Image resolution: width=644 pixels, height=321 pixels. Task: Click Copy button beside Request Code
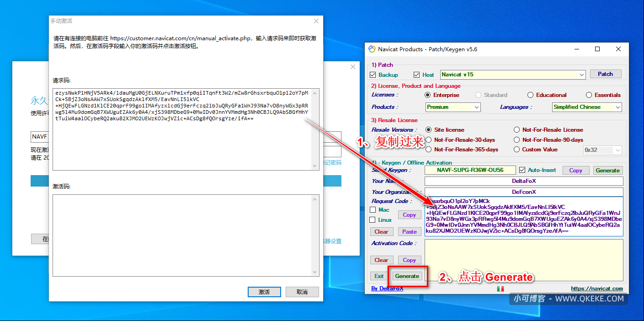(x=409, y=214)
